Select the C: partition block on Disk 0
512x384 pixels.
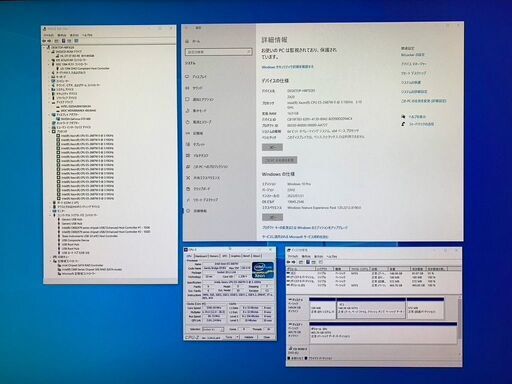371,309
